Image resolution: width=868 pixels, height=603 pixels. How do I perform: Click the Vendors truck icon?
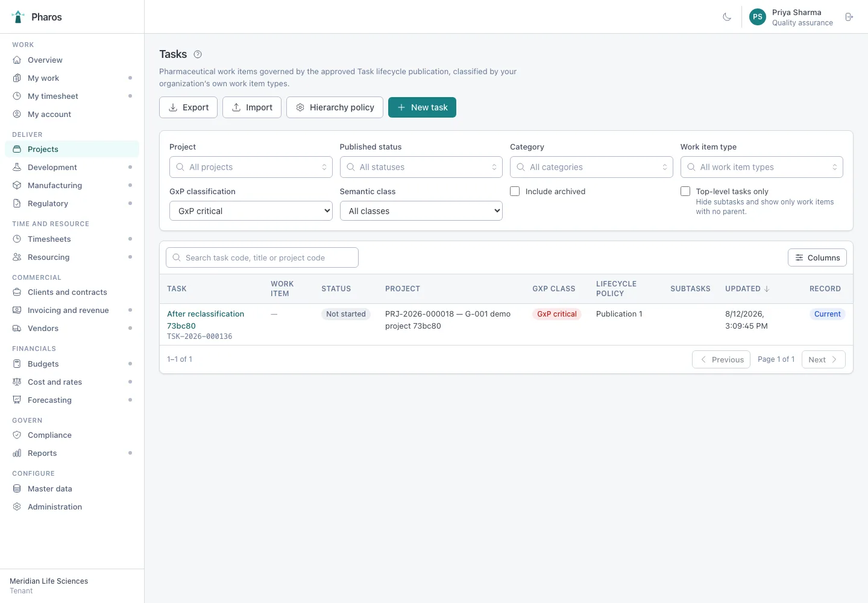17,329
